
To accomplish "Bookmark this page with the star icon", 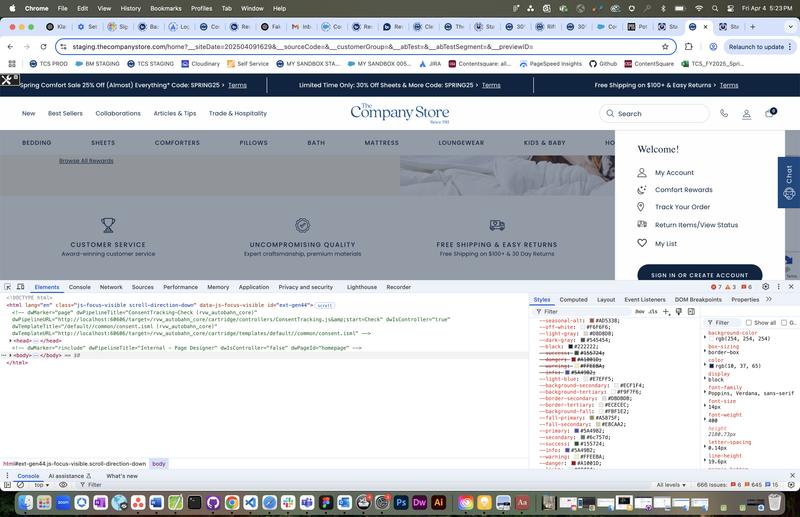I will click(x=665, y=46).
